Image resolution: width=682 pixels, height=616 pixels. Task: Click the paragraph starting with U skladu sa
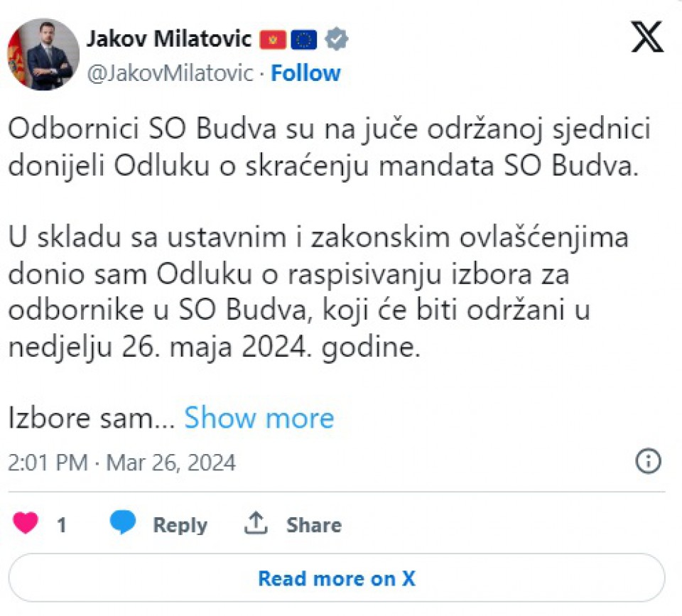tap(318, 292)
